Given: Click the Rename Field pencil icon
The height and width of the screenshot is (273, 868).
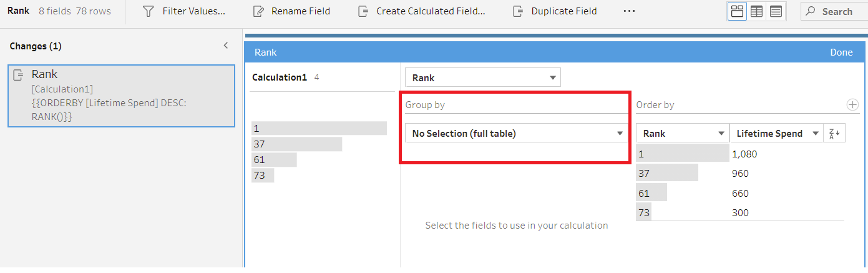Looking at the screenshot, I should 258,11.
